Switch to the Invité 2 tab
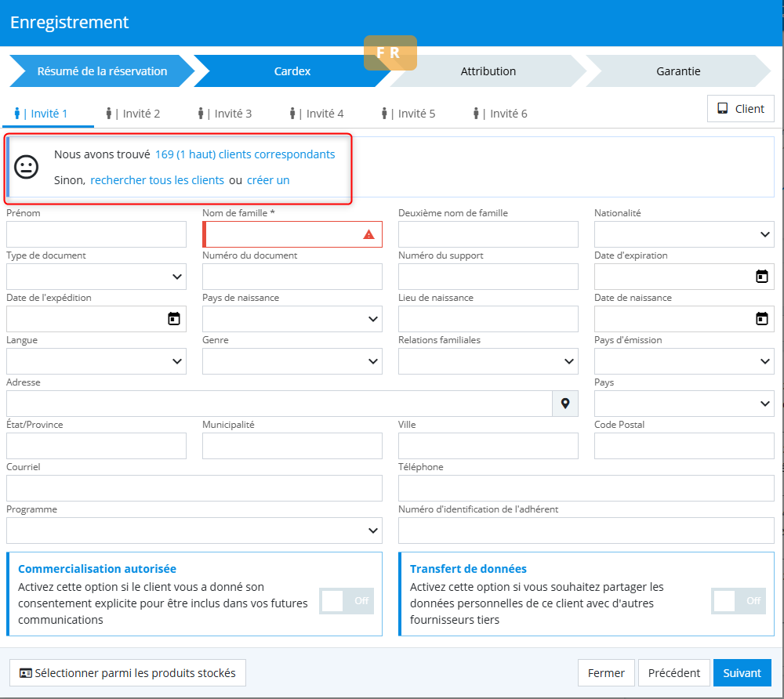The image size is (784, 699). coord(133,114)
